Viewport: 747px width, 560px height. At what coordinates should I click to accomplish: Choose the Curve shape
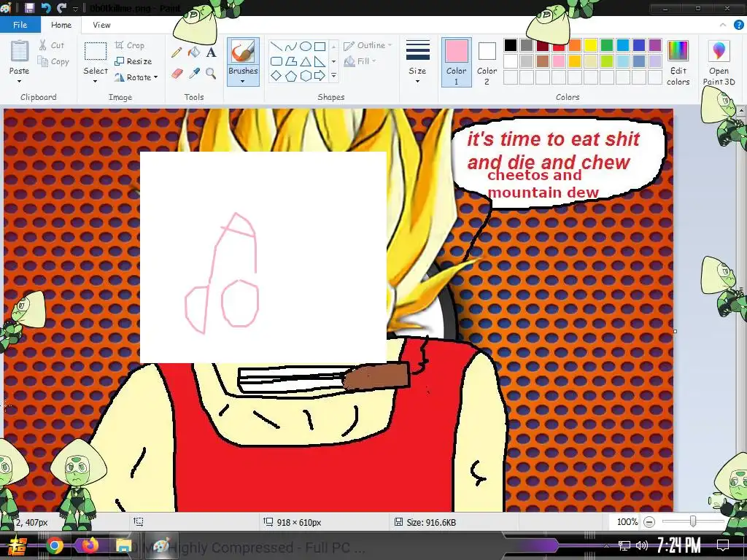290,46
